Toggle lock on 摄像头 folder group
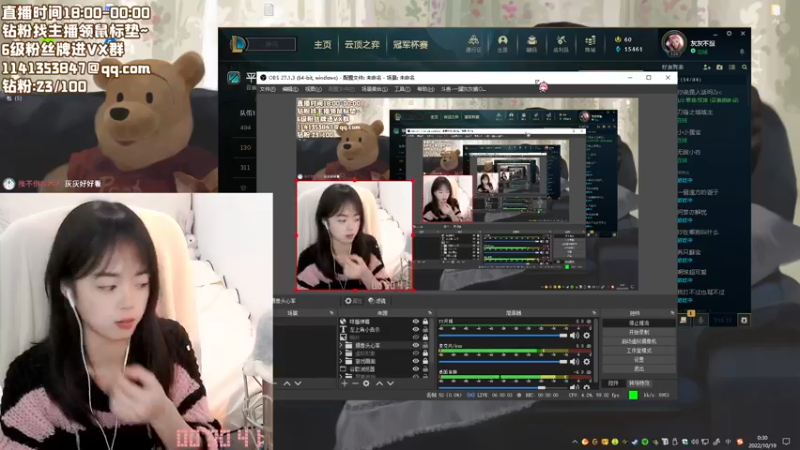The image size is (800, 450). click(425, 345)
